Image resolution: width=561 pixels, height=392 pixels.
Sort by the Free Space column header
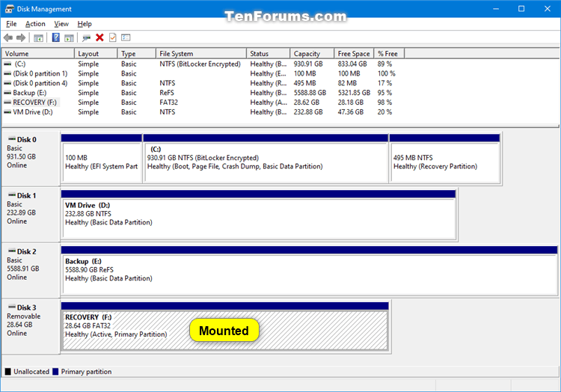coord(355,54)
